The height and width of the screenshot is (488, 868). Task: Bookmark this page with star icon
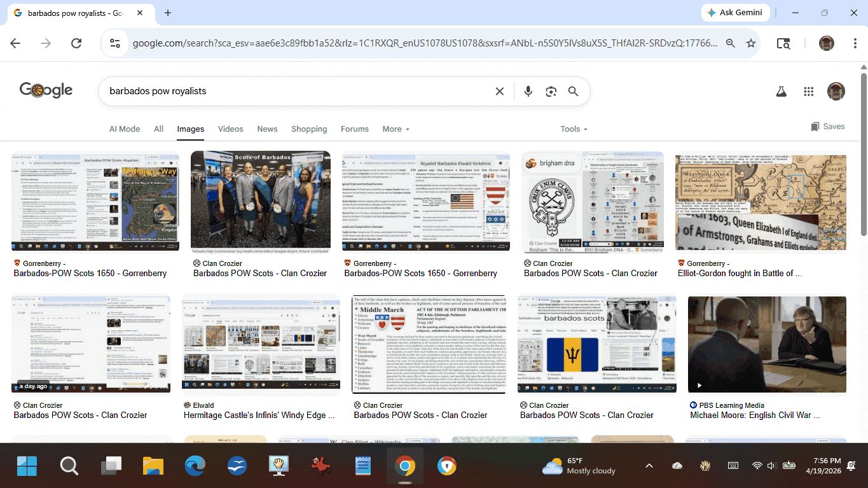coord(751,43)
